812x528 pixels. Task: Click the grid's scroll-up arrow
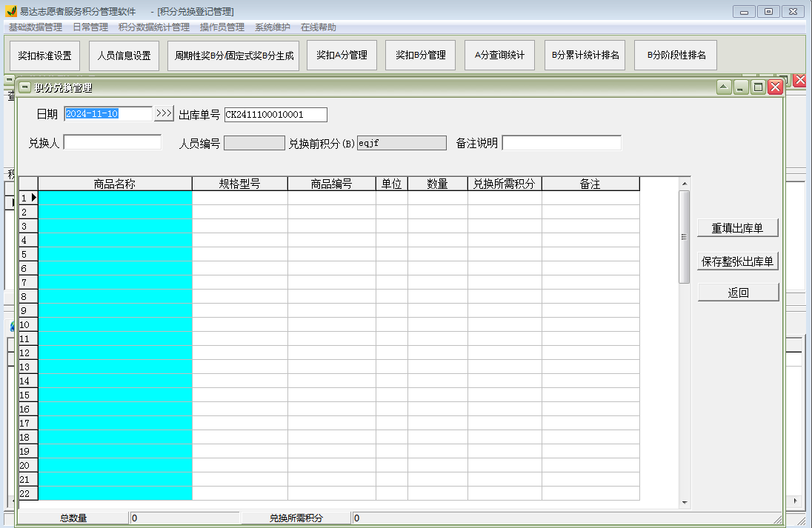(685, 184)
